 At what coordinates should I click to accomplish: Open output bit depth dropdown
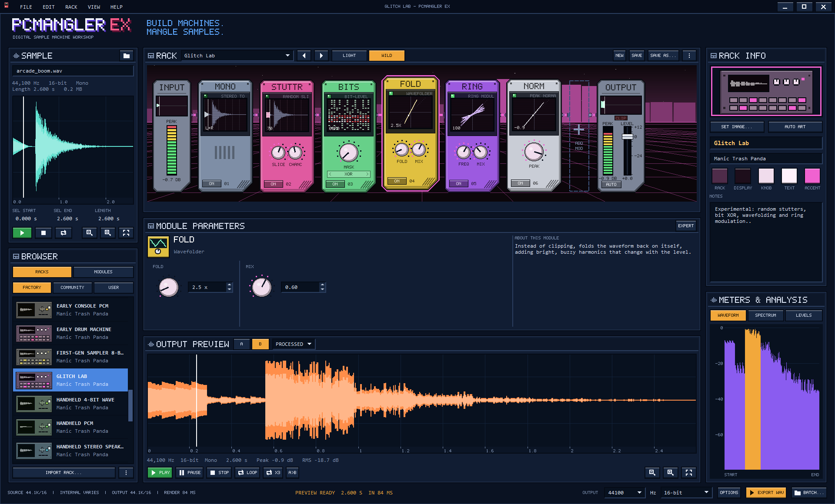(686, 493)
